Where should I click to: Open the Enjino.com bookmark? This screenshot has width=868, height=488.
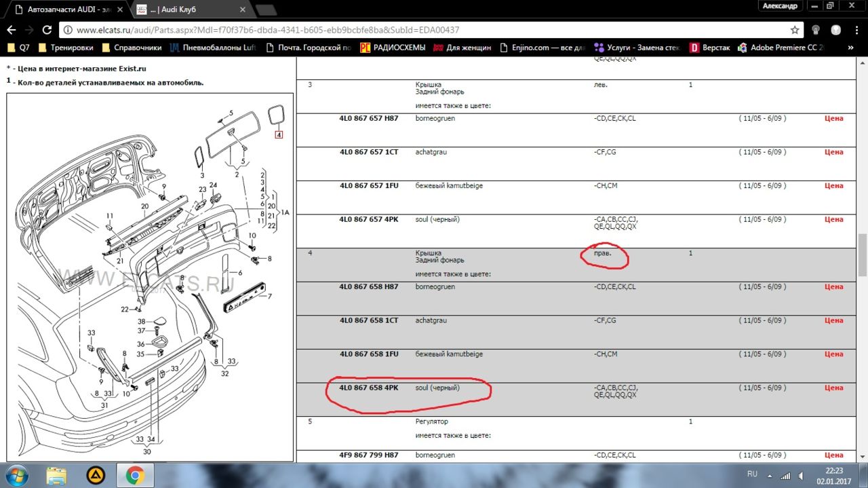point(542,48)
